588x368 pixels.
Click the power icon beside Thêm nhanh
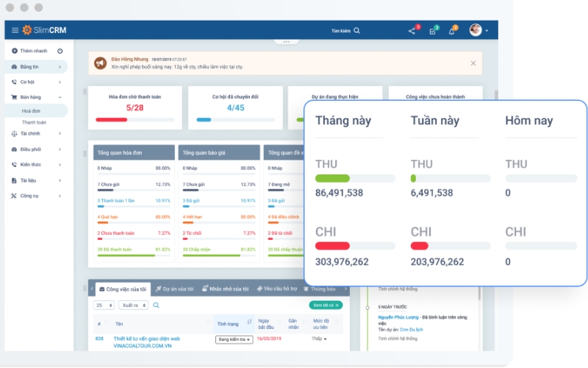[x=60, y=51]
